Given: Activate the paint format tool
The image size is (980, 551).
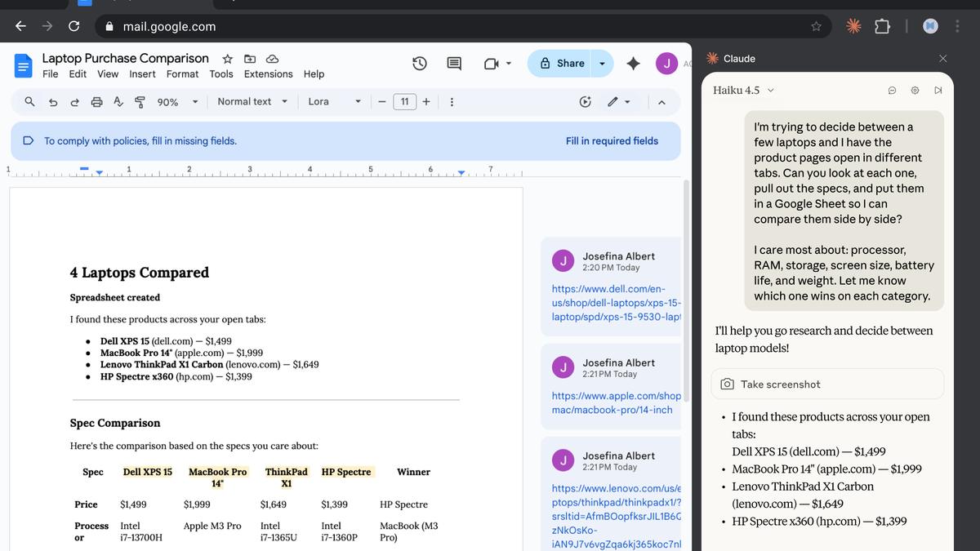Looking at the screenshot, I should coord(140,102).
